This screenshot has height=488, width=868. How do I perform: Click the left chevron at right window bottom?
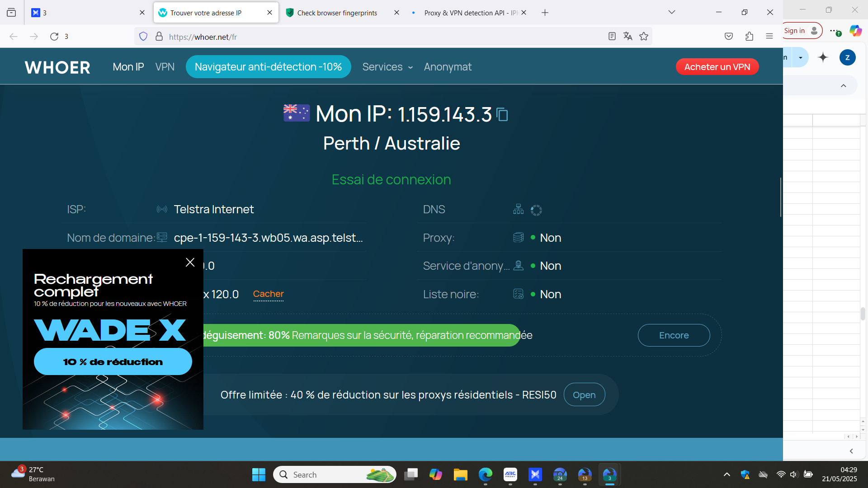(851, 451)
